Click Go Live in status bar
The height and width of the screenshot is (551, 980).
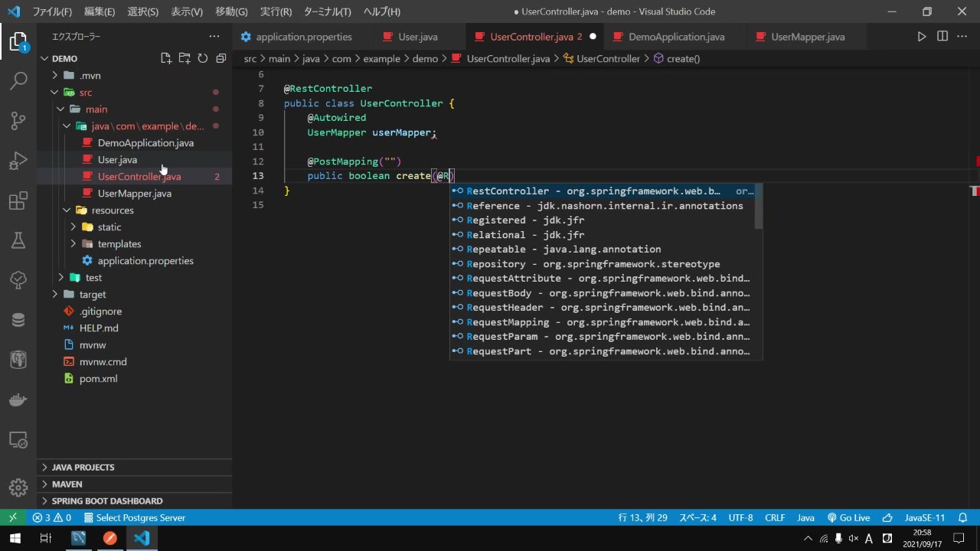point(848,517)
